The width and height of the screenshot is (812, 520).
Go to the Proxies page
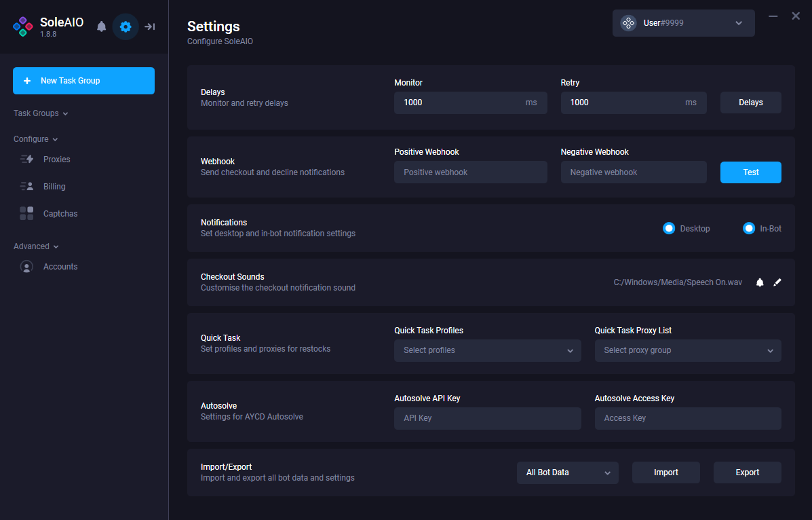pyautogui.click(x=57, y=159)
